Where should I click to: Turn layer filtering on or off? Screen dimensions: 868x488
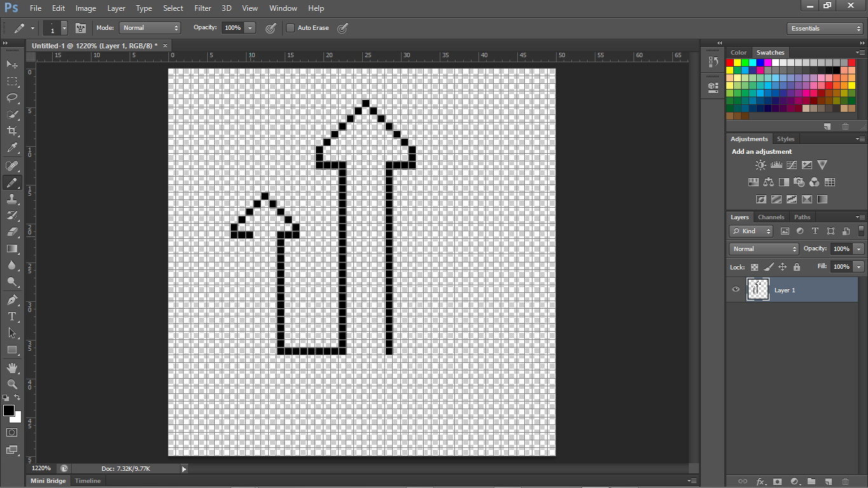point(861,231)
